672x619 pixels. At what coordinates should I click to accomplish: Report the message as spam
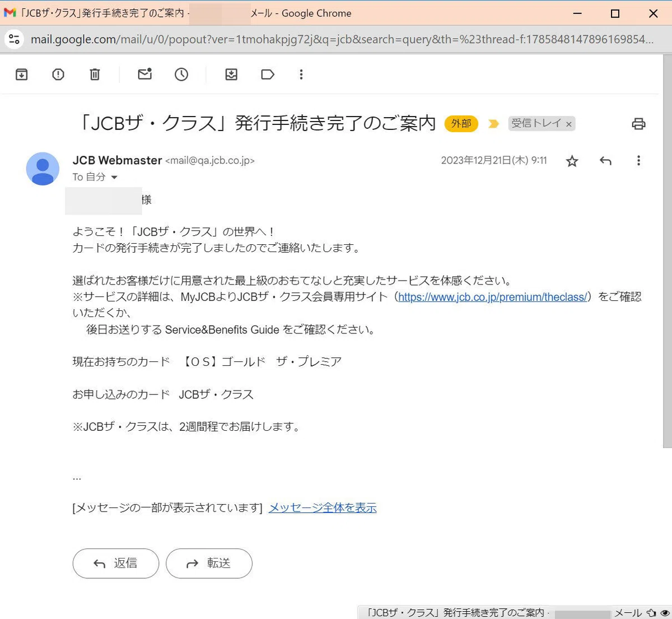pyautogui.click(x=58, y=74)
